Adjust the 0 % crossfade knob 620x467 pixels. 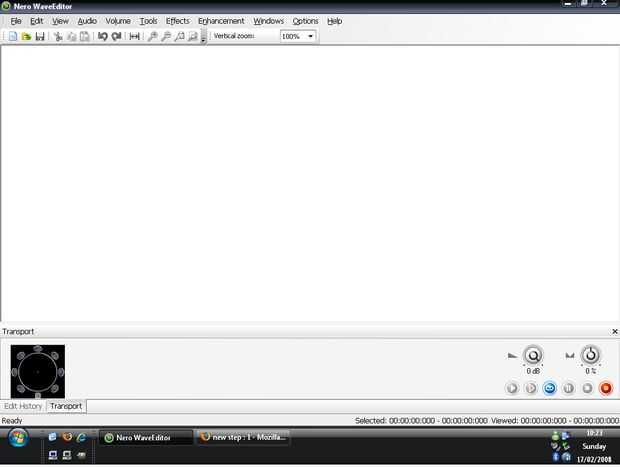pos(590,355)
